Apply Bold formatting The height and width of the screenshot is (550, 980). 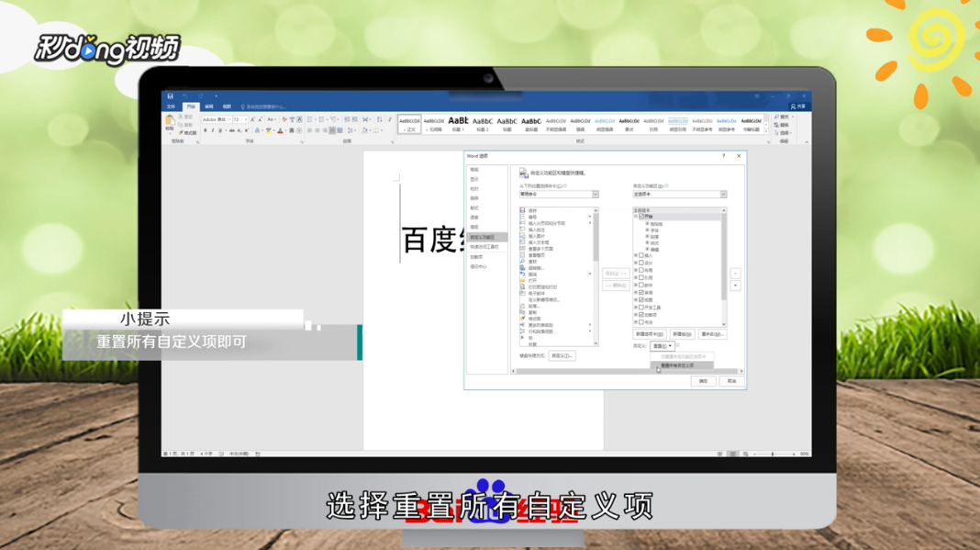point(205,130)
